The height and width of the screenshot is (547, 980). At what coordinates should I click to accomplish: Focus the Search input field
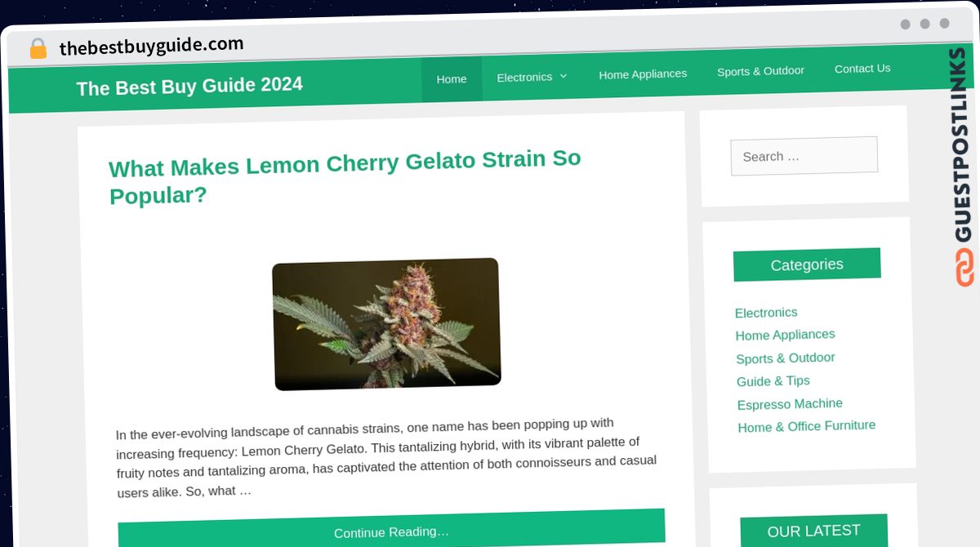click(x=804, y=155)
